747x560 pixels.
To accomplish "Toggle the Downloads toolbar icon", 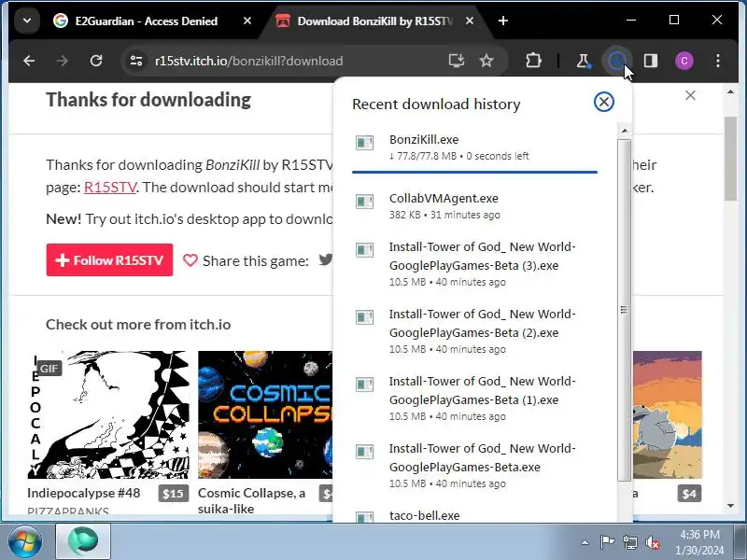I will click(616, 61).
